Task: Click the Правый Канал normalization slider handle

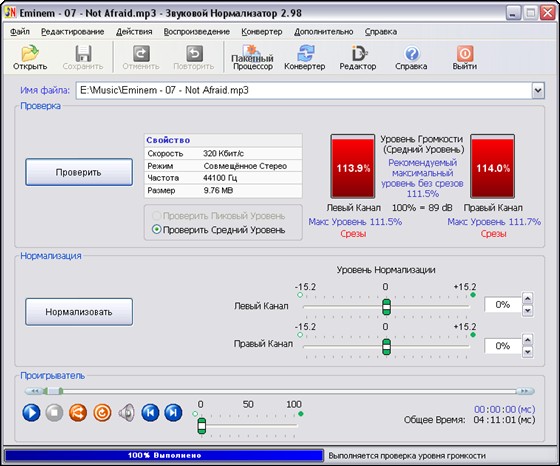Action: (x=386, y=347)
